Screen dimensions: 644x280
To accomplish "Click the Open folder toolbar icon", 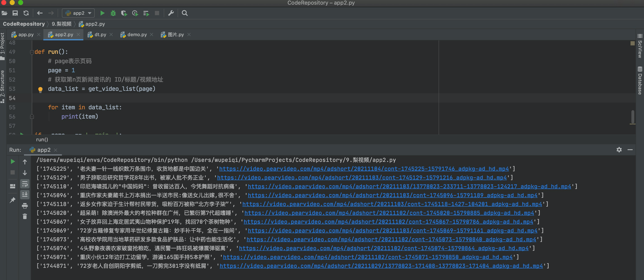I will 4,13.
